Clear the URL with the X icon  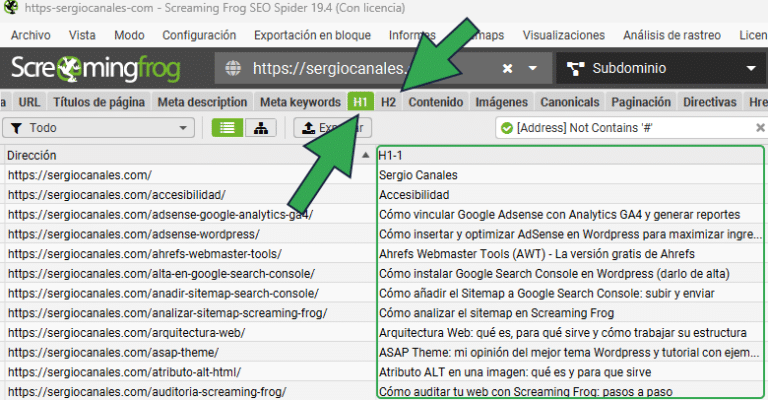click(x=508, y=69)
